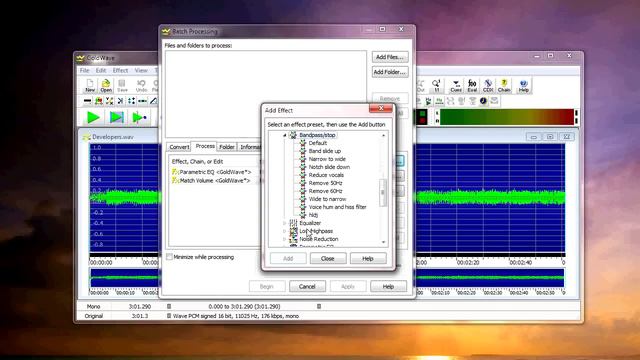
Task: Open the Eval expression evaluator icon
Action: tap(472, 86)
